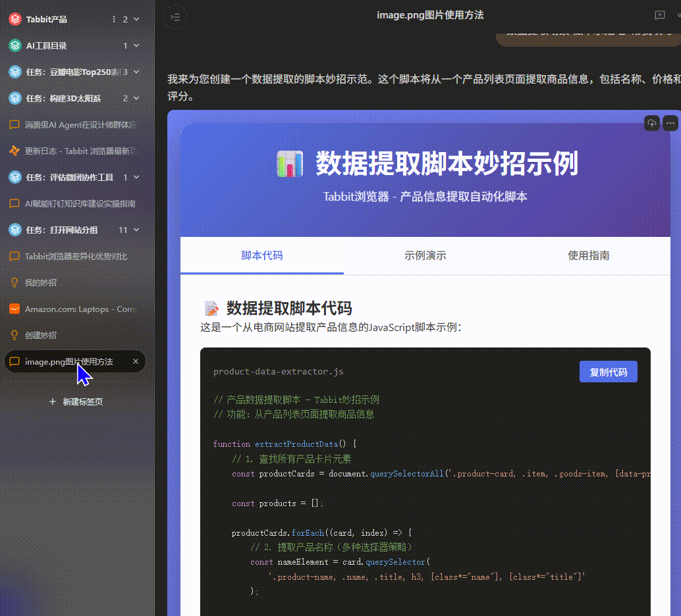Expand the 构建3D太阳系 task chevron
Image resolution: width=681 pixels, height=616 pixels.
click(136, 98)
